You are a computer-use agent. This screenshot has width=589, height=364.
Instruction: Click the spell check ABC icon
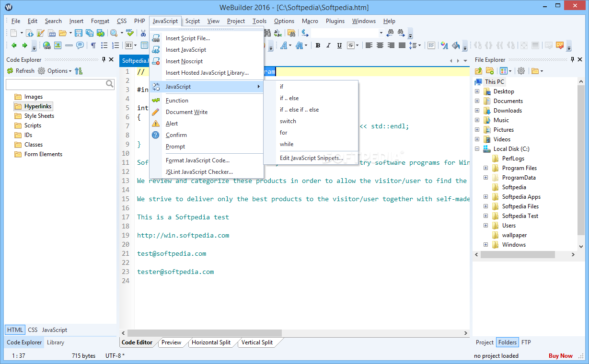(130, 33)
